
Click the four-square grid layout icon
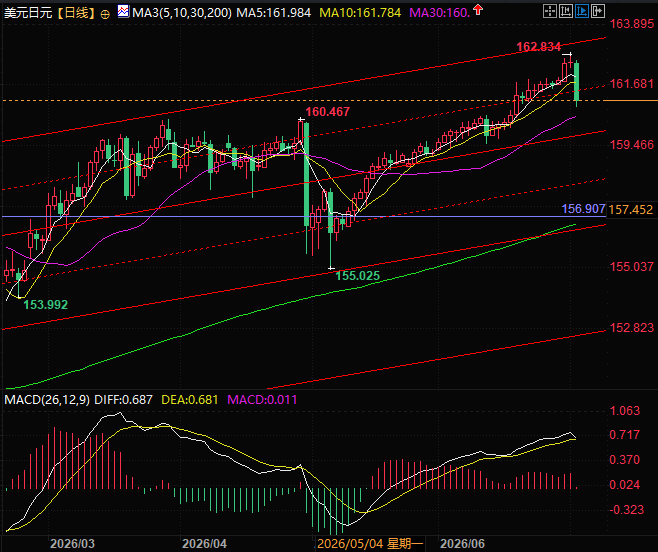coord(549,11)
